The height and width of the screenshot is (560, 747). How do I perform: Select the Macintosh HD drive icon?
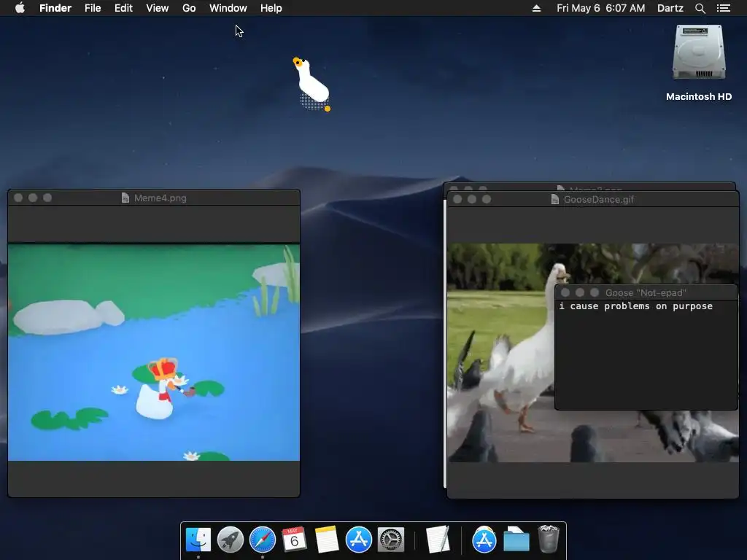point(699,52)
